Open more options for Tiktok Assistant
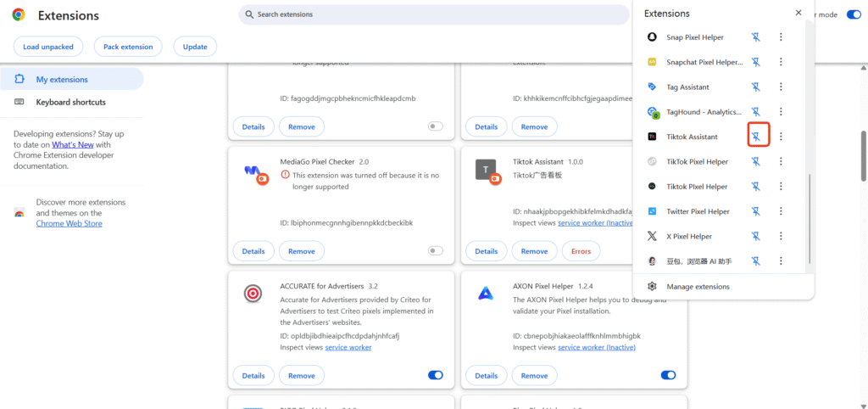Image resolution: width=868 pixels, height=409 pixels. (781, 137)
